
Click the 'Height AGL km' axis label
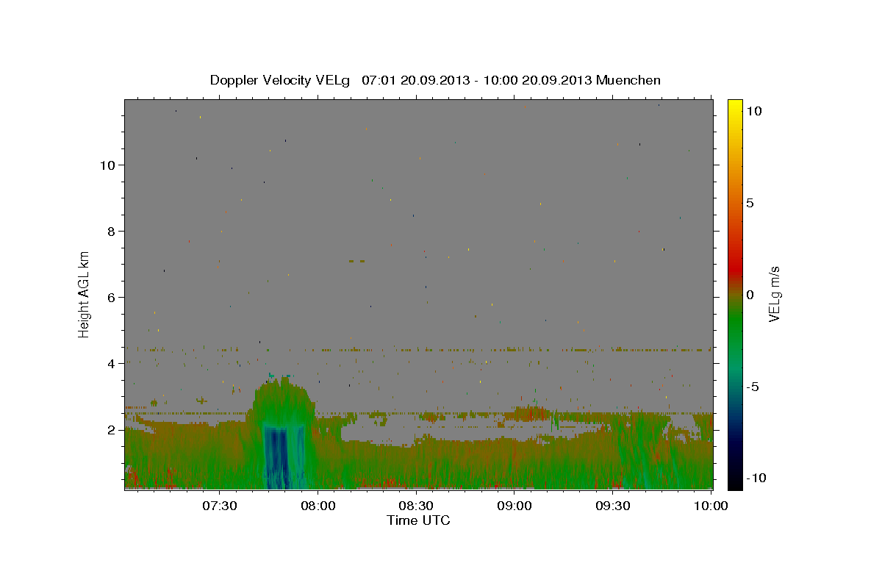coord(85,294)
